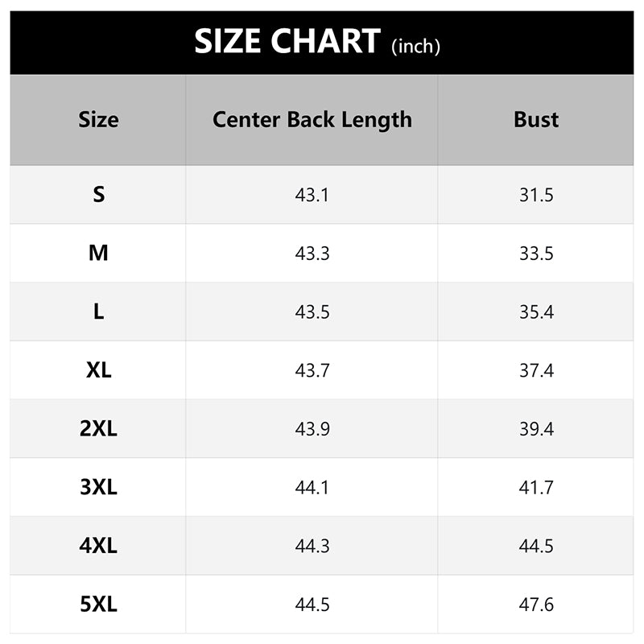Click the 39.4 bust cell
Image resolution: width=644 pixels, height=644 pixels.
click(536, 430)
